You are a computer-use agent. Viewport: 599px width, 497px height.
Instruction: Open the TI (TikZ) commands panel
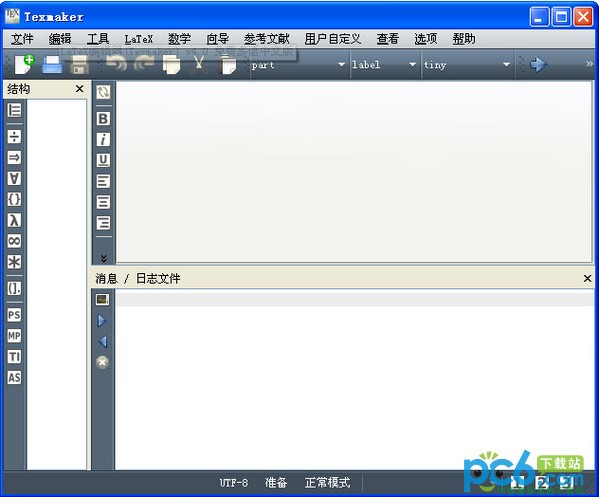tap(15, 357)
